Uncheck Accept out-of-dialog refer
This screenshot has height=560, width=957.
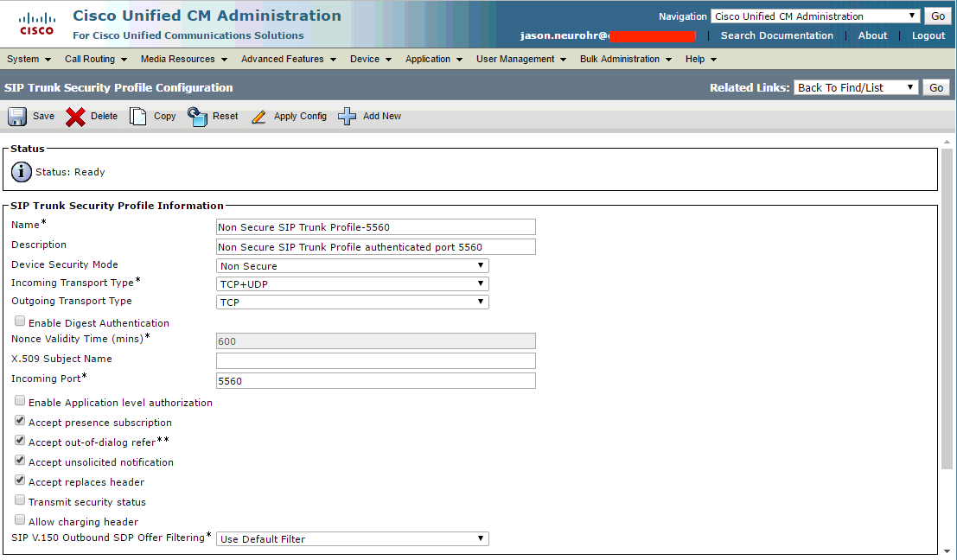(20, 441)
